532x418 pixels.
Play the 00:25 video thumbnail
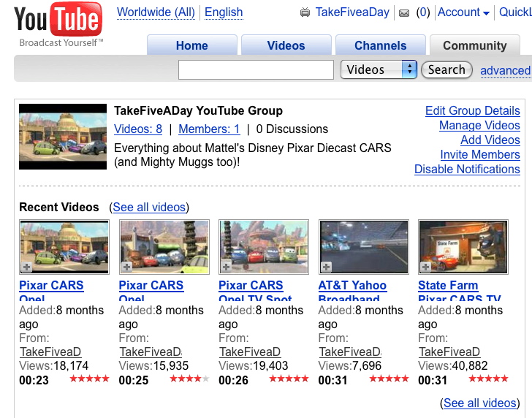[164, 247]
